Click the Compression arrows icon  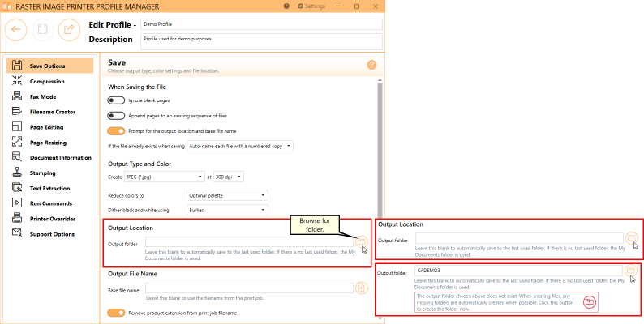click(17, 81)
